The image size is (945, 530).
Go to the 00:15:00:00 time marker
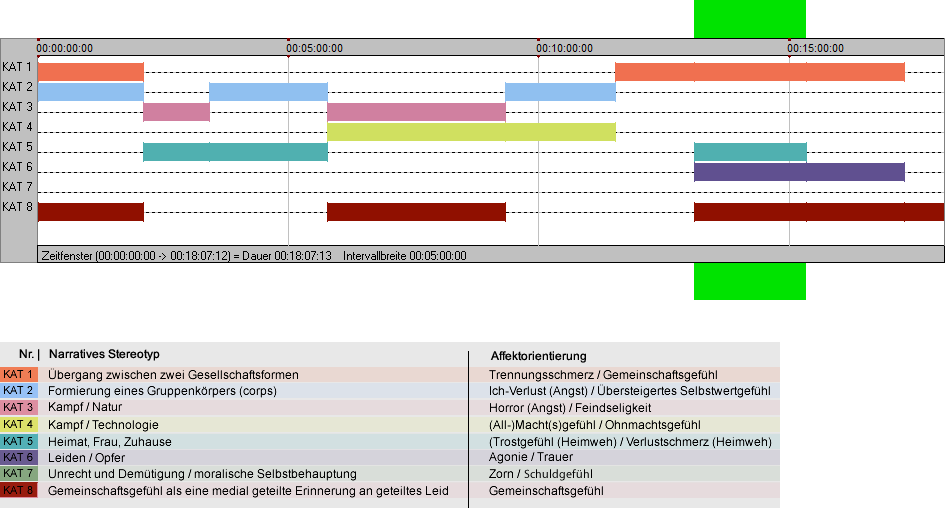(815, 48)
